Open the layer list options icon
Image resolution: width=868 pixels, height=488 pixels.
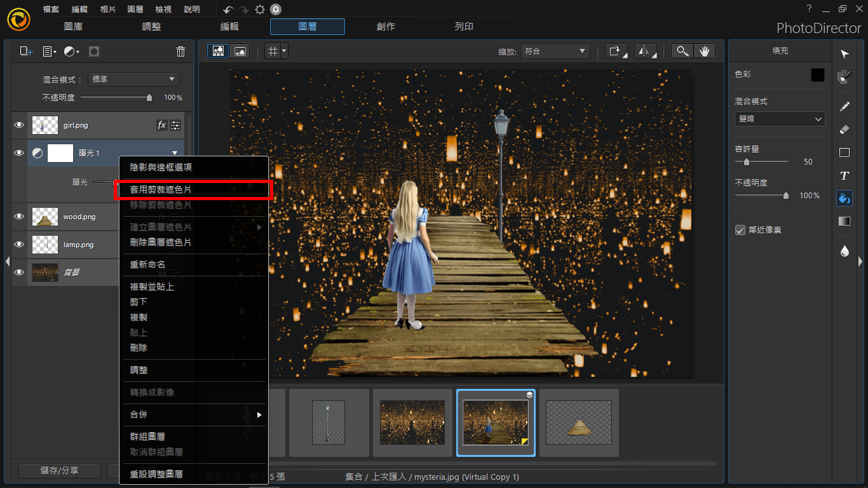coord(49,51)
